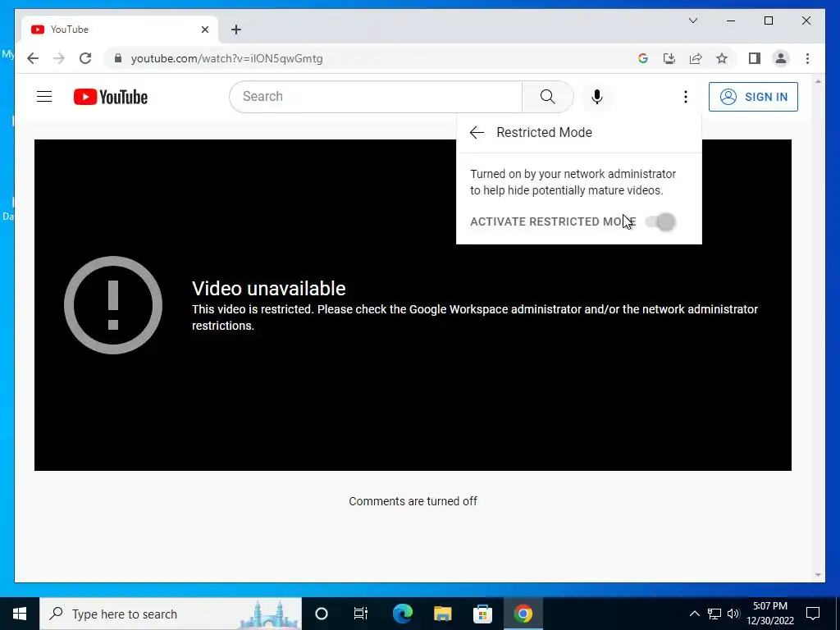The width and height of the screenshot is (840, 630).
Task: Open a new browser tab
Action: click(x=236, y=30)
